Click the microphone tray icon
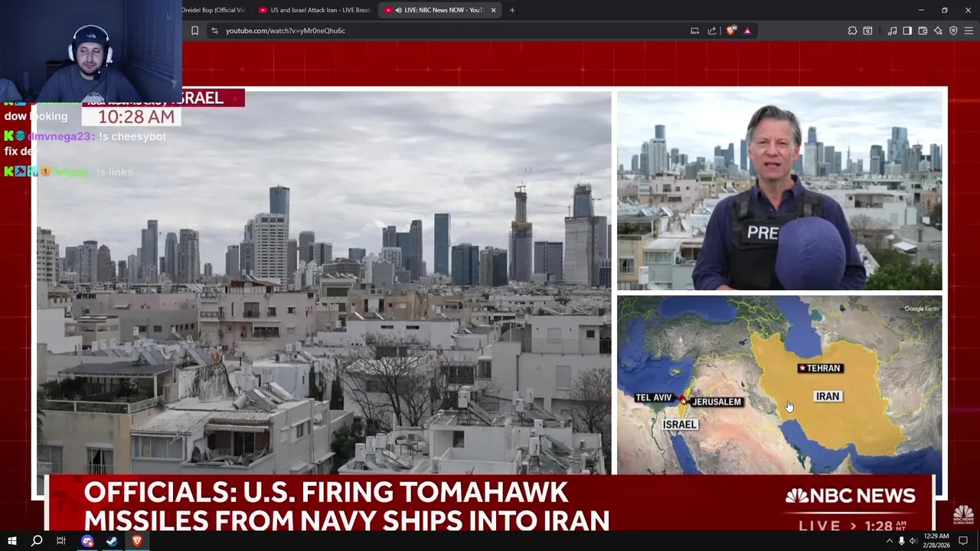980x551 pixels. (901, 541)
